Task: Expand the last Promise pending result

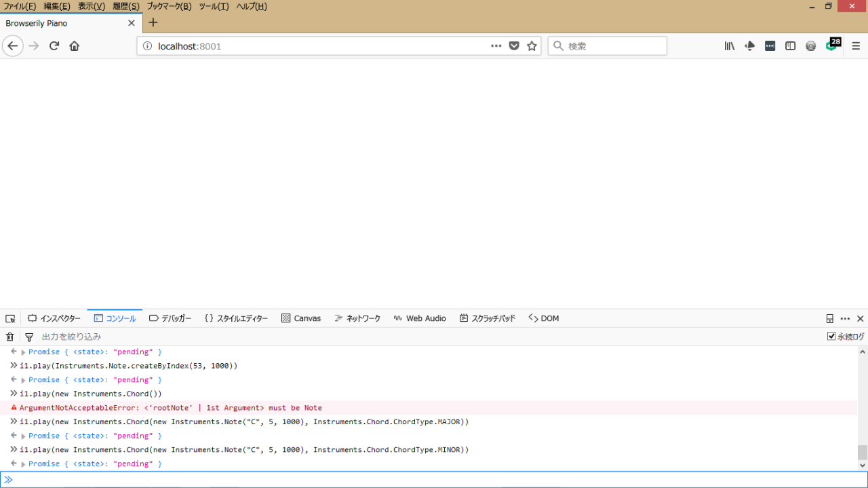Action: click(23, 464)
